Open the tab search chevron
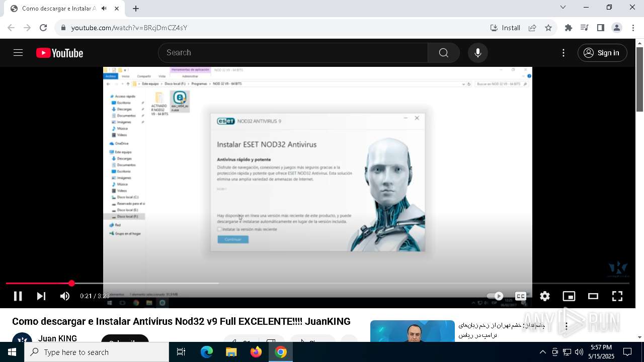644x362 pixels. (563, 7)
